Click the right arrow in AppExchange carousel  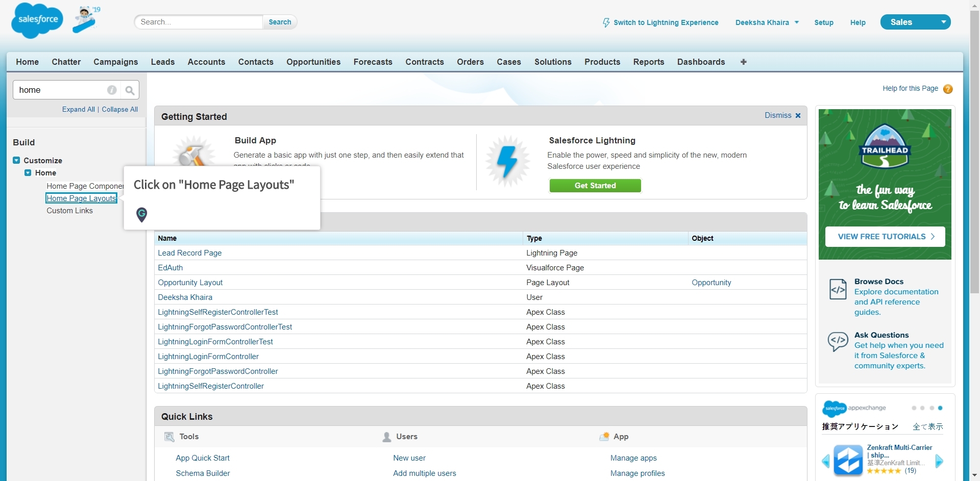click(x=939, y=461)
